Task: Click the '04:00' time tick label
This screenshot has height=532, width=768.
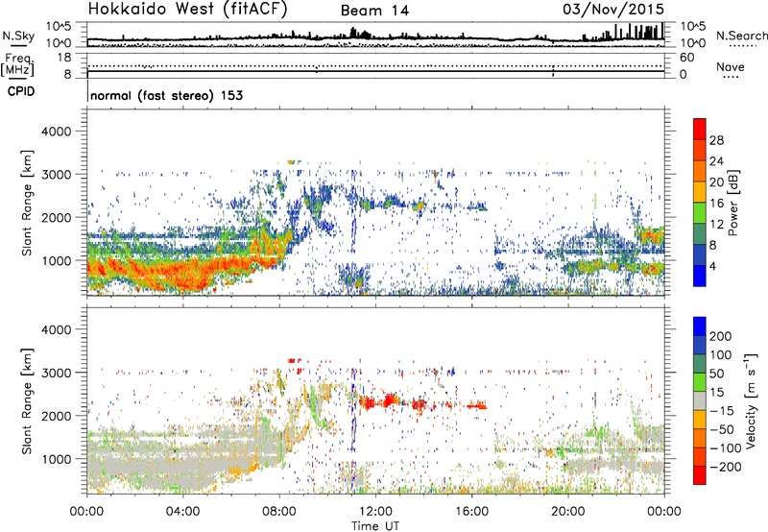Action: [x=182, y=512]
